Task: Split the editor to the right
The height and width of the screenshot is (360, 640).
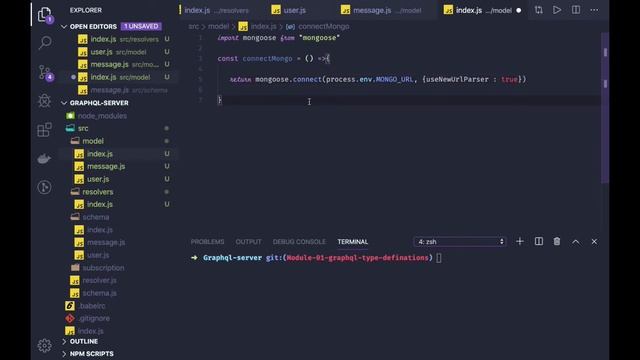Action: click(576, 10)
